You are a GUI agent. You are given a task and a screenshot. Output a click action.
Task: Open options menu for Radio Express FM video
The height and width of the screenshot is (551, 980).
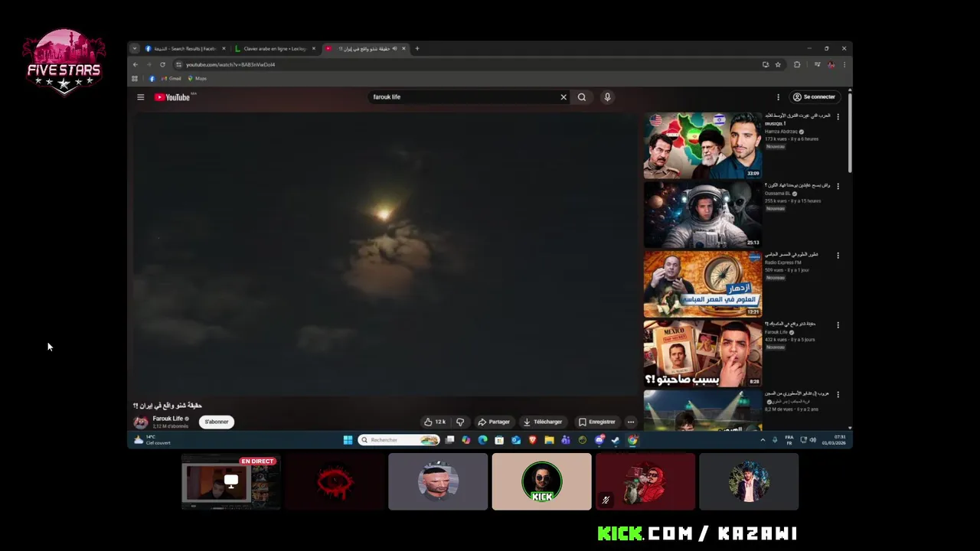click(838, 256)
